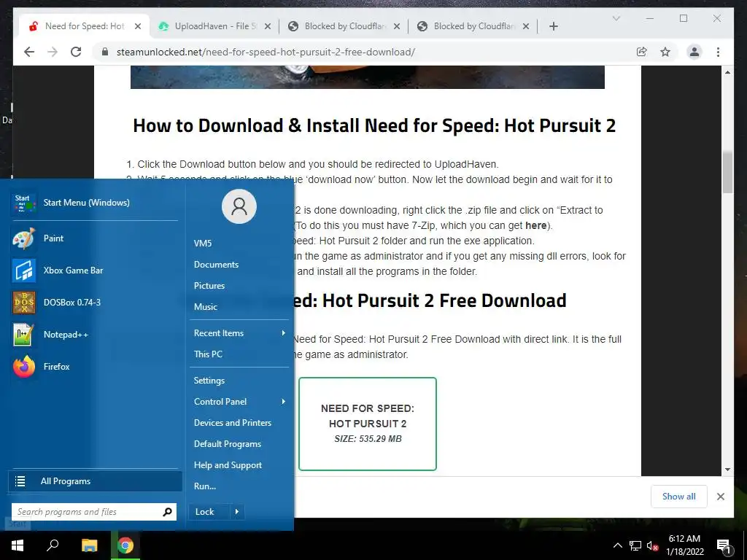Open All Programs list
The height and width of the screenshot is (560, 747).
[96, 481]
